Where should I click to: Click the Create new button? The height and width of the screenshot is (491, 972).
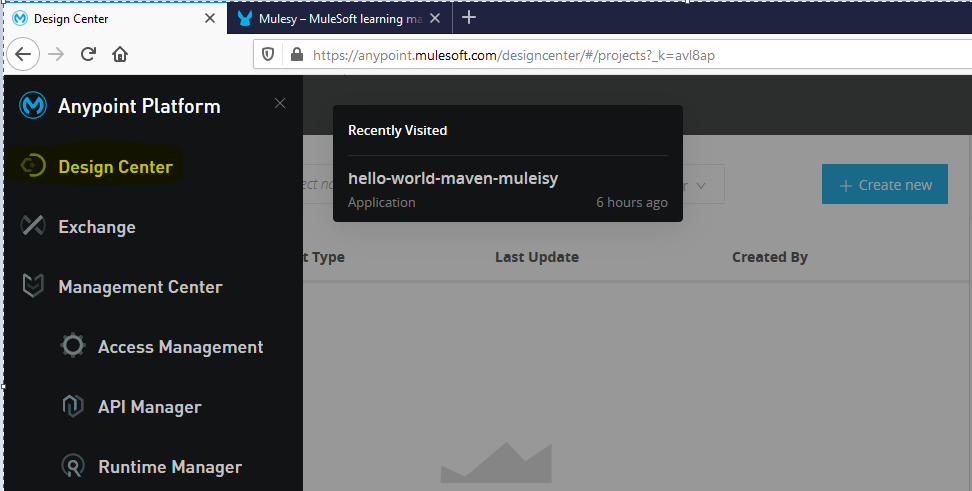point(885,184)
